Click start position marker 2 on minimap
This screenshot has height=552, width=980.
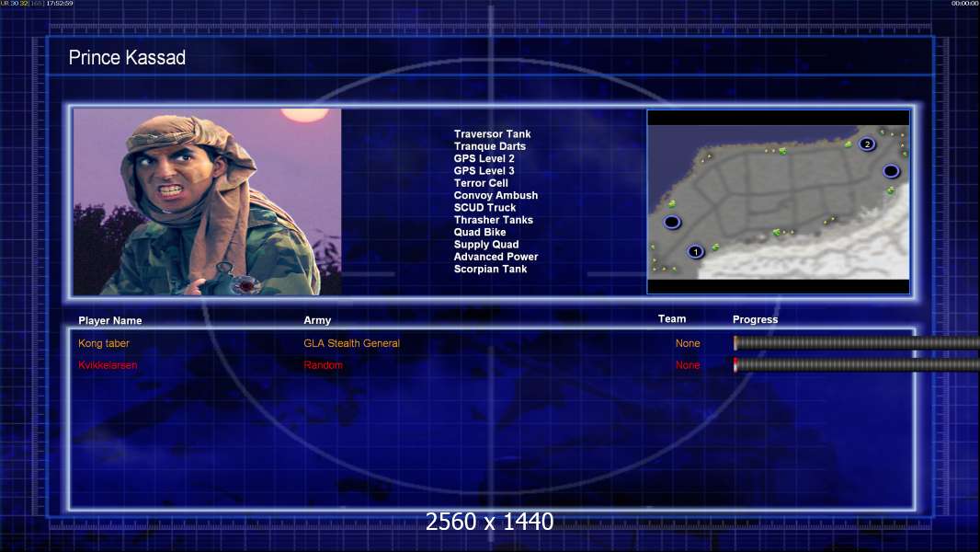click(x=866, y=144)
